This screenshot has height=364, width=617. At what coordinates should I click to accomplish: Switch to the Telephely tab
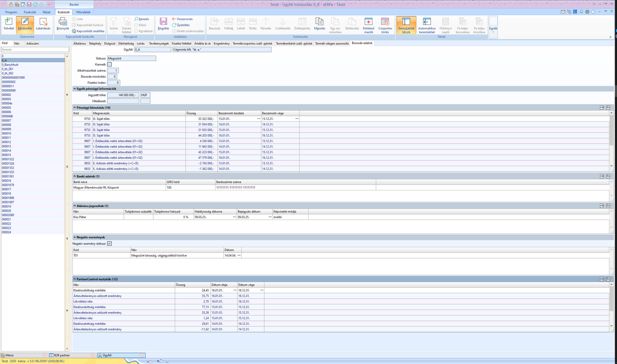point(95,43)
